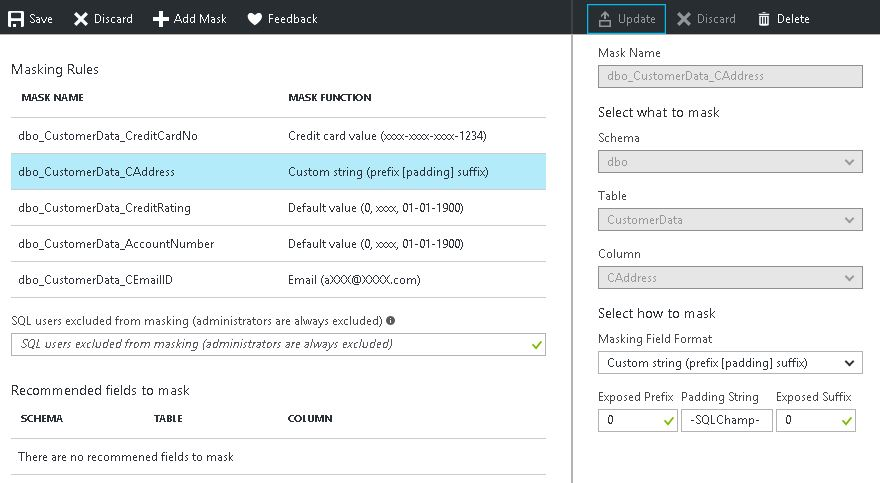Click Discard label in left toolbar
880x483 pixels.
pos(113,19)
